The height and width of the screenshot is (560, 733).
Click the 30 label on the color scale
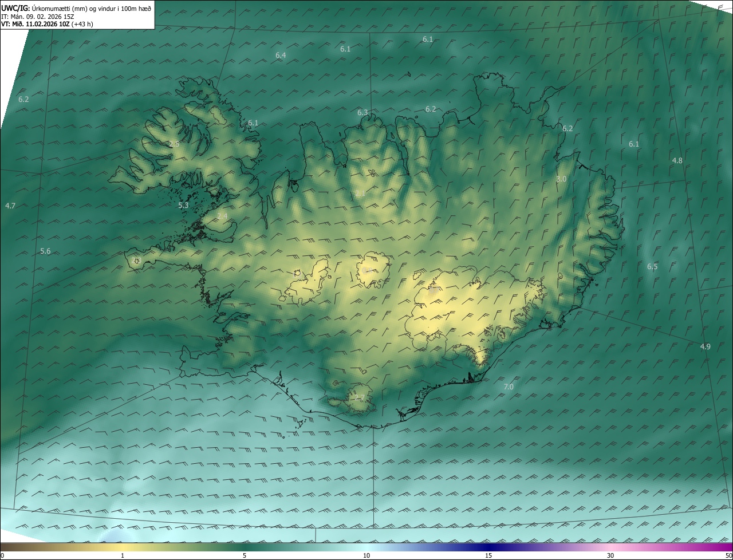pyautogui.click(x=610, y=555)
